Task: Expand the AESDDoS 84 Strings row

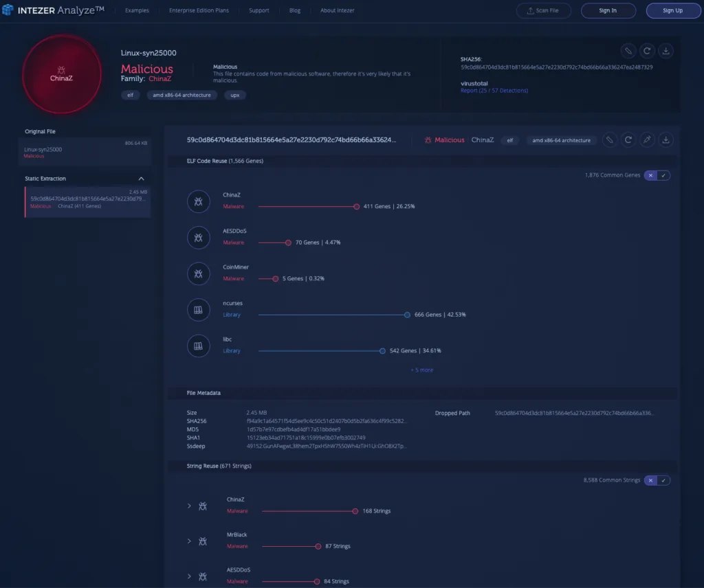Action: [189, 576]
